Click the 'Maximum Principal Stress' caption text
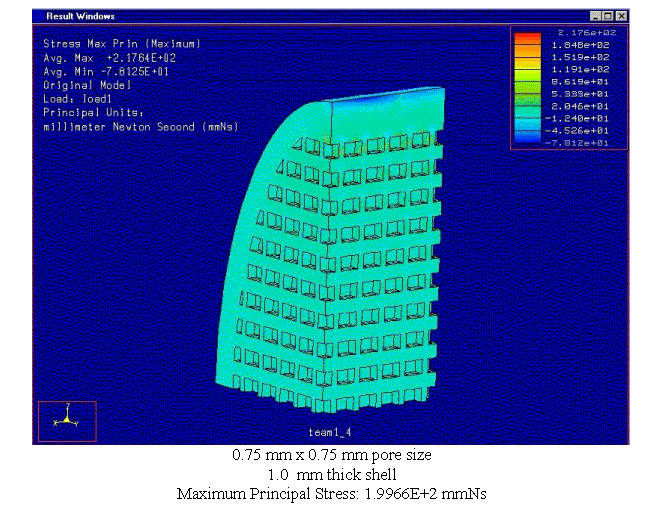Image resolution: width=649 pixels, height=508 pixels. pyautogui.click(x=330, y=493)
